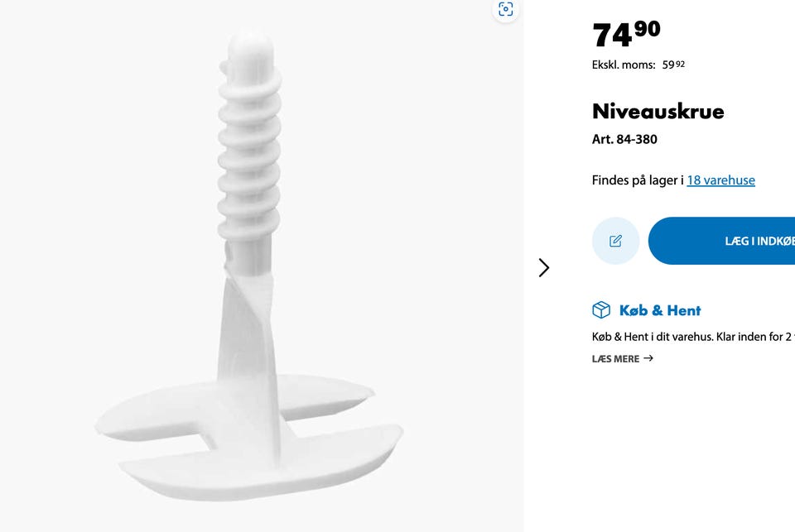Click the arrow beside LÆS MERE
Viewport: 795px width, 532px height.
coord(648,358)
